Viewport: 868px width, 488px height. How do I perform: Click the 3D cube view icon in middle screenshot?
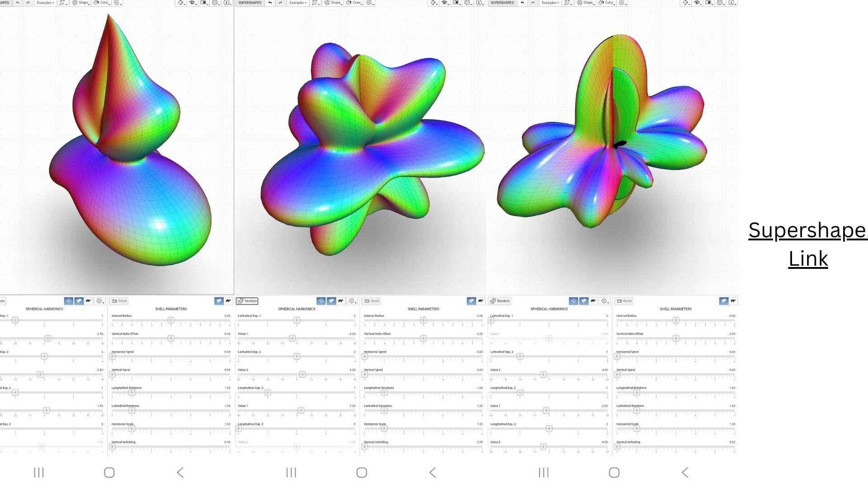467,3
